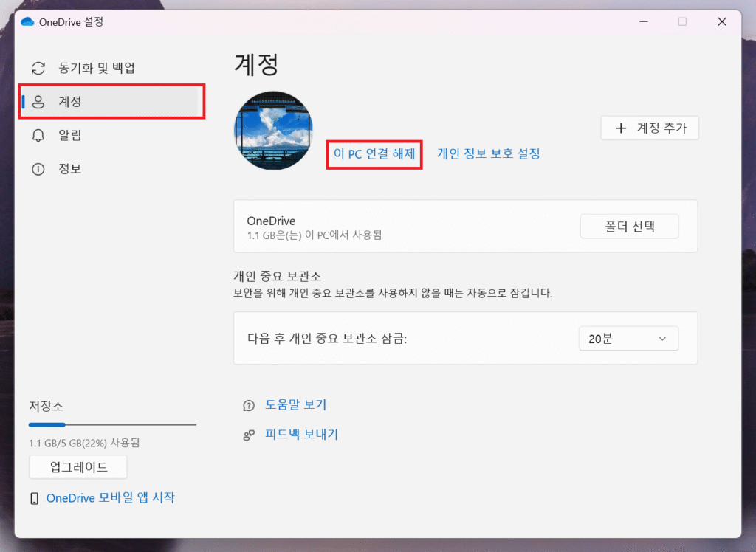Click the feedback person icon
Viewport: 756px width, 552px height.
(249, 435)
